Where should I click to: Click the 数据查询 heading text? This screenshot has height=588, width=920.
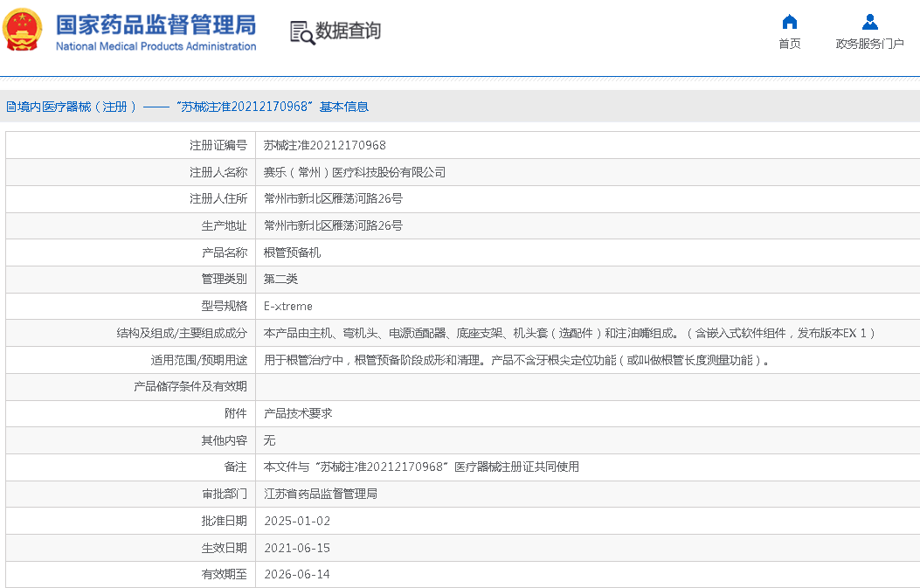click(x=348, y=31)
